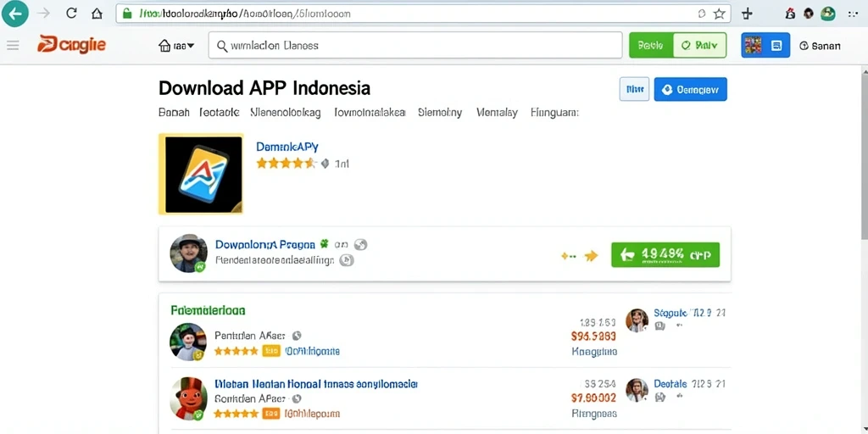868x434 pixels.
Task: Click blue link after first row's stars
Action: point(312,351)
